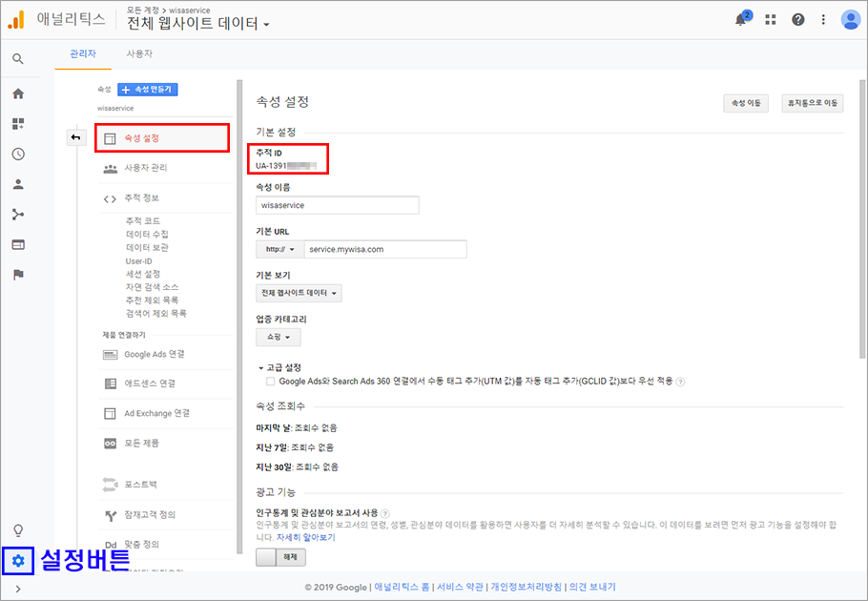Screen dimensions: 868x601
Task: Expand sidebar with bottom chevron arrow
Action: [x=18, y=589]
